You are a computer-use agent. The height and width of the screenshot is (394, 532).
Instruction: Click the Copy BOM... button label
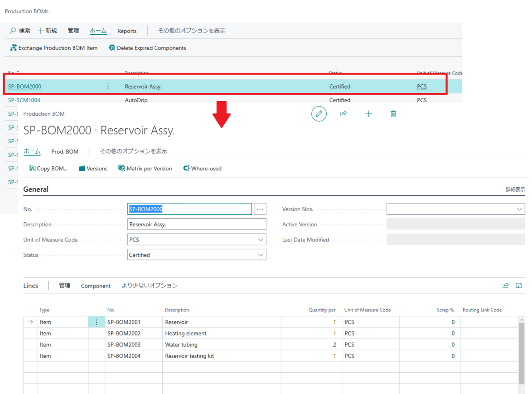52,169
